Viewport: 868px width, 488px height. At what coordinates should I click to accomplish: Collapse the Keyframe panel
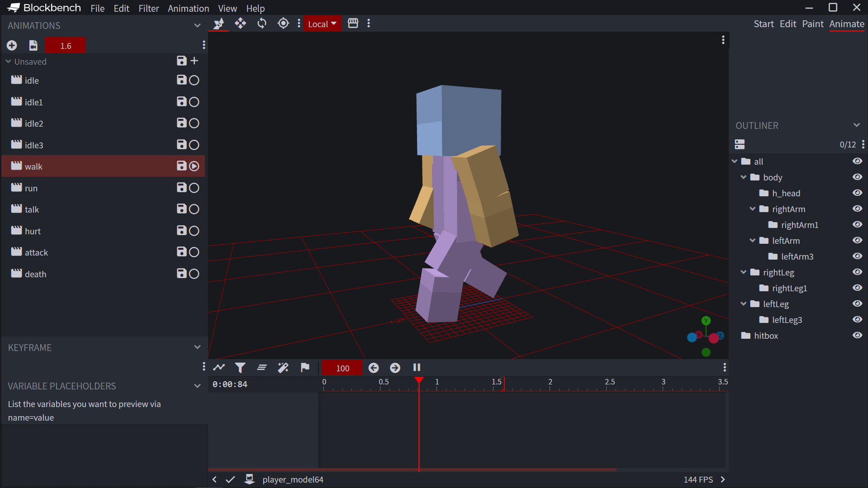(197, 347)
